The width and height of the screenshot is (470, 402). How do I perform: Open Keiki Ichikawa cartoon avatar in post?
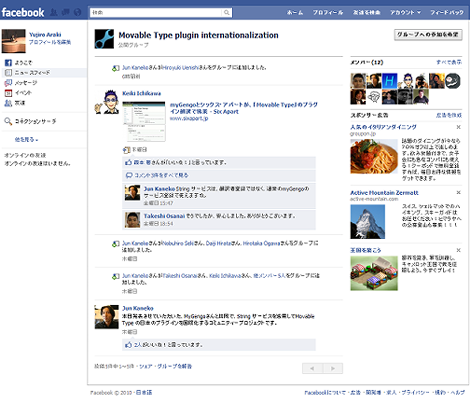(107, 102)
